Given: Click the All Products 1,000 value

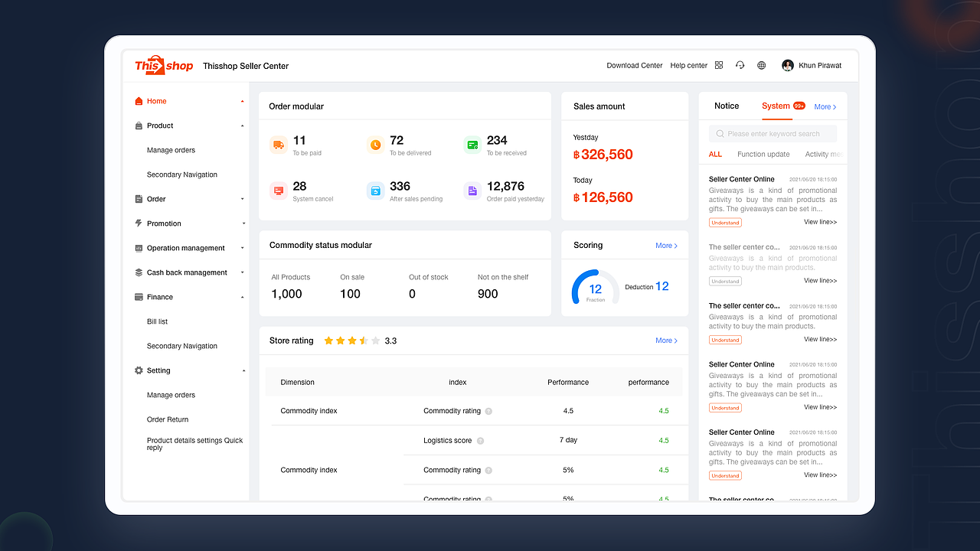Looking at the screenshot, I should pyautogui.click(x=286, y=294).
